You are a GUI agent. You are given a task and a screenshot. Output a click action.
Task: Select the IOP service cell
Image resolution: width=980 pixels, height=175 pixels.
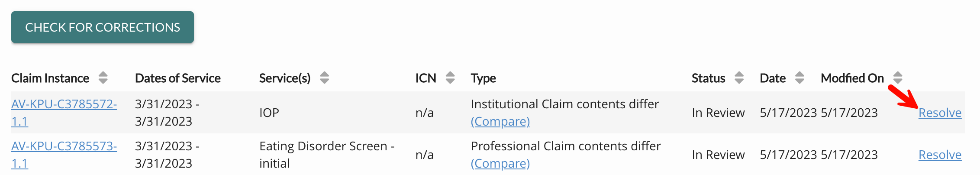[x=269, y=113]
